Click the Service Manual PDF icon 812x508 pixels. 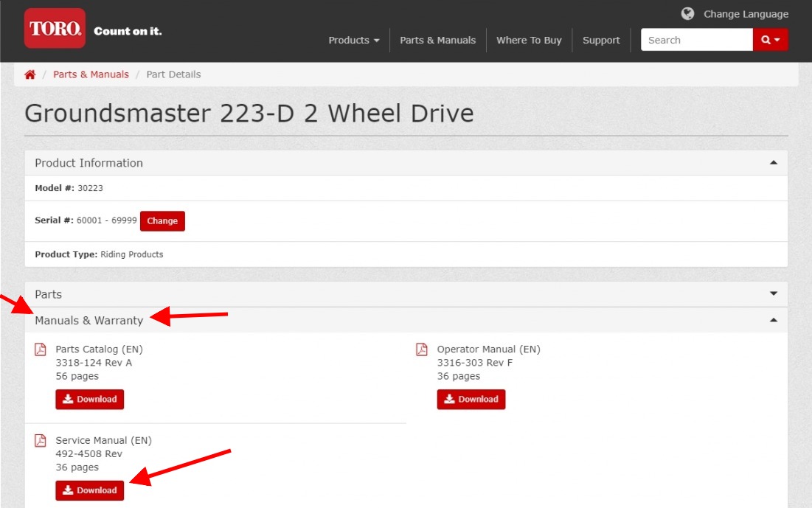[x=41, y=441]
